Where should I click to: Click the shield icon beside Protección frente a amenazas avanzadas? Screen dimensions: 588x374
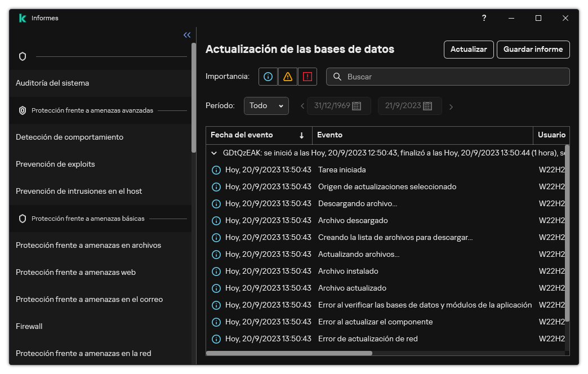(23, 110)
